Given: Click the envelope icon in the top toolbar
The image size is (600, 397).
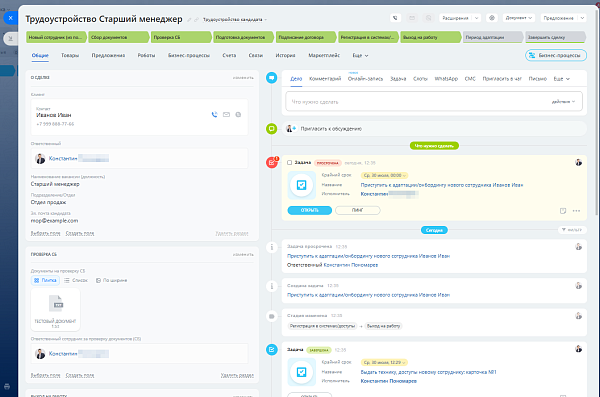Looking at the screenshot, I should pyautogui.click(x=412, y=18).
